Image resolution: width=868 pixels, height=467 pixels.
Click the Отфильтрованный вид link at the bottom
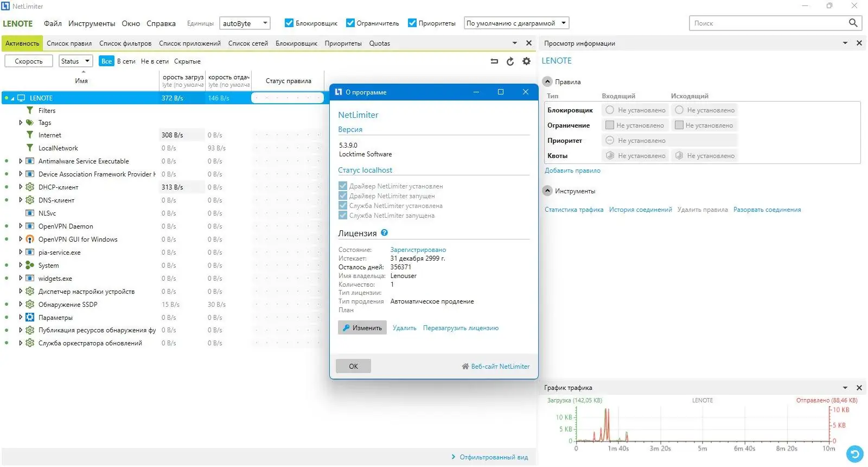[x=494, y=457]
